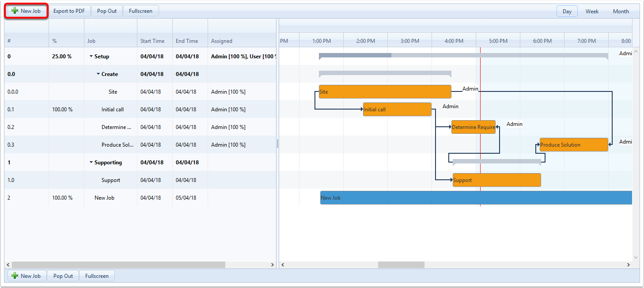This screenshot has height=288, width=644.
Task: Click the Setup summary progress bar
Action: 463,56
